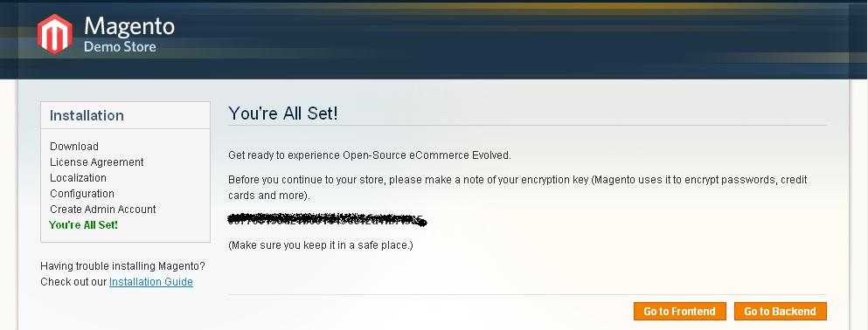Click the encryption key note paragraph
This screenshot has width=868, height=330.
(517, 188)
